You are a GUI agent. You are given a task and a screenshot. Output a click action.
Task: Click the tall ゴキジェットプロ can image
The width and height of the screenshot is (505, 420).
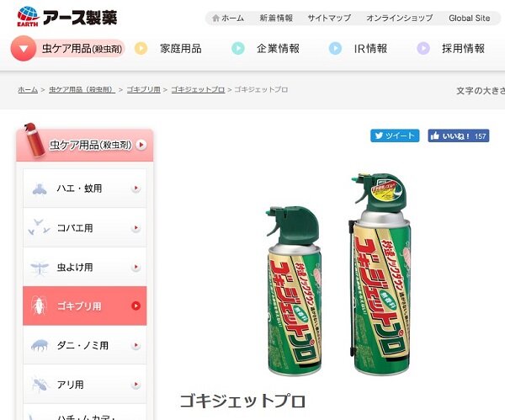pos(380,274)
